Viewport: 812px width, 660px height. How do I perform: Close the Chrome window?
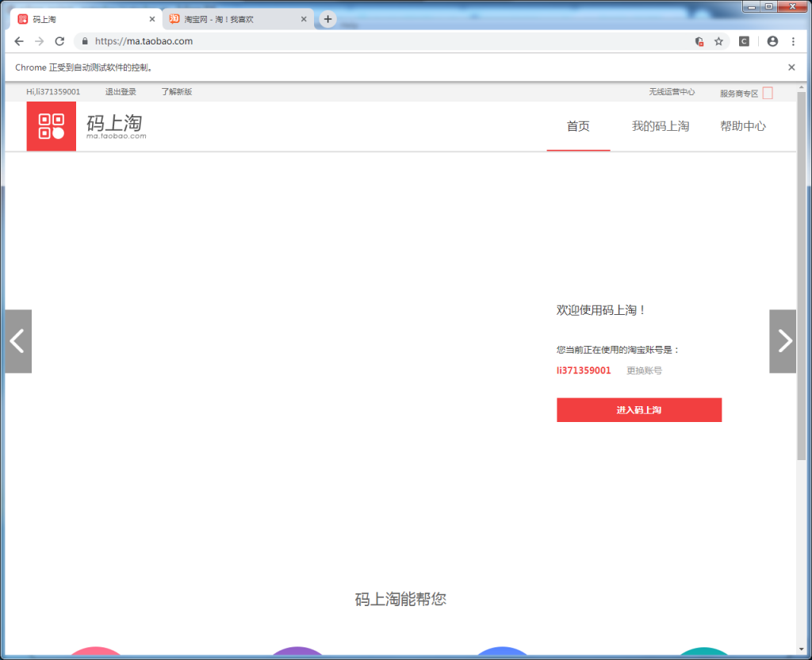(792, 6)
